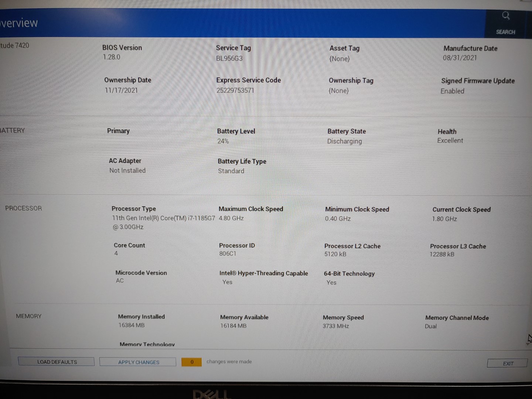Click the Memory Channel Mode Dual value
The width and height of the screenshot is (532, 399).
coord(431,327)
